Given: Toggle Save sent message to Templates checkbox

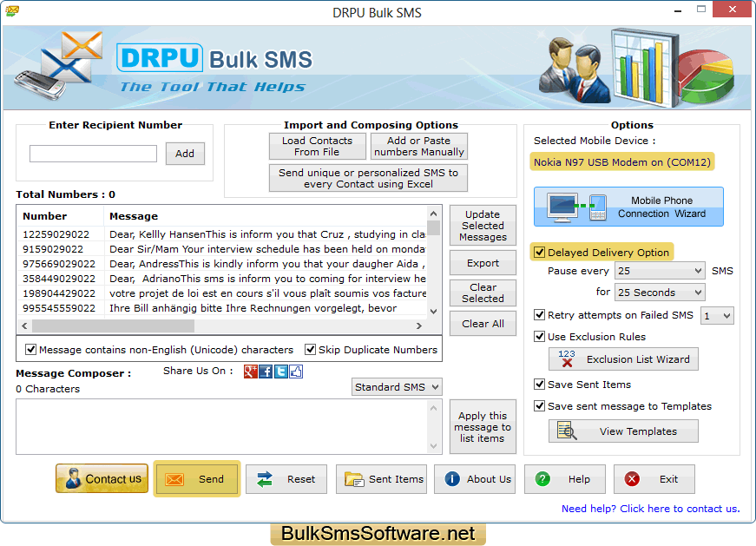Looking at the screenshot, I should click(540, 405).
